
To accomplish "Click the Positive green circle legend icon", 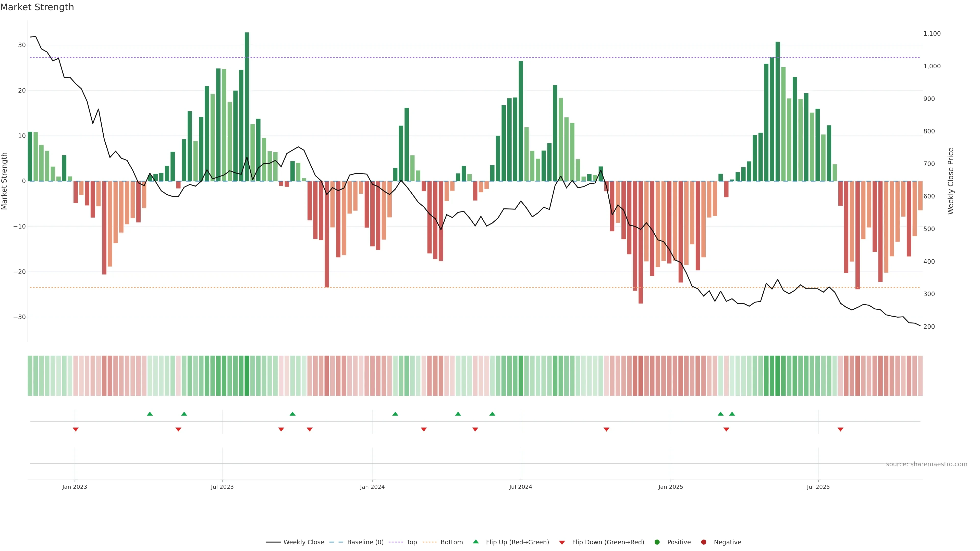I will (657, 542).
